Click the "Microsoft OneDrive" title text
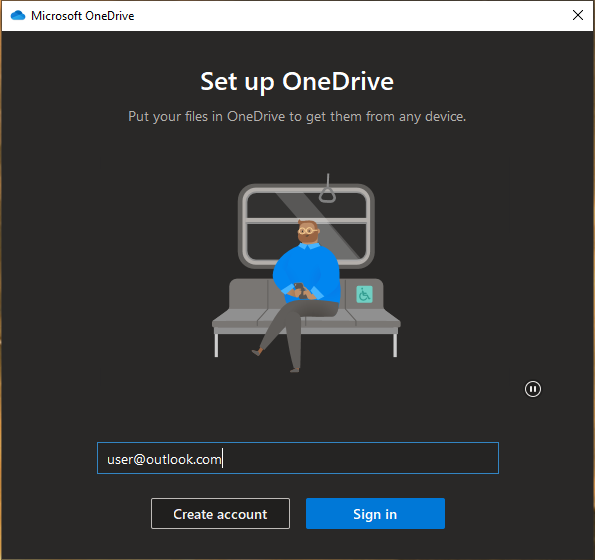The width and height of the screenshot is (595, 560). click(x=83, y=16)
